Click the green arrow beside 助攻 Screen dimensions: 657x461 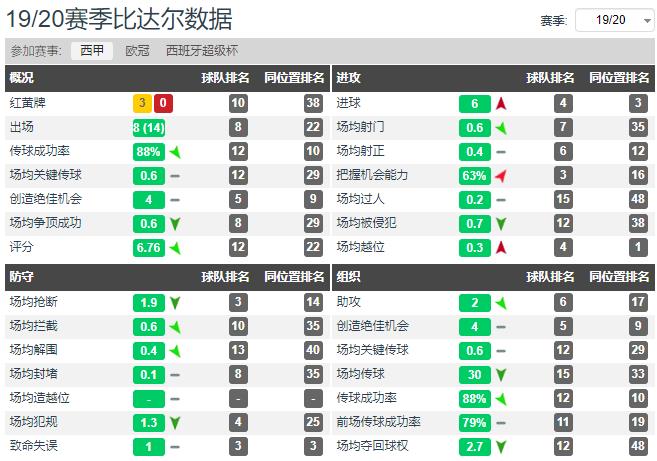click(x=500, y=302)
